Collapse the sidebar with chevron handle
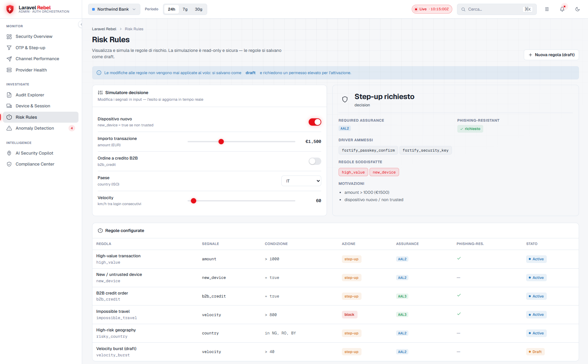The image size is (588, 364). point(80,24)
